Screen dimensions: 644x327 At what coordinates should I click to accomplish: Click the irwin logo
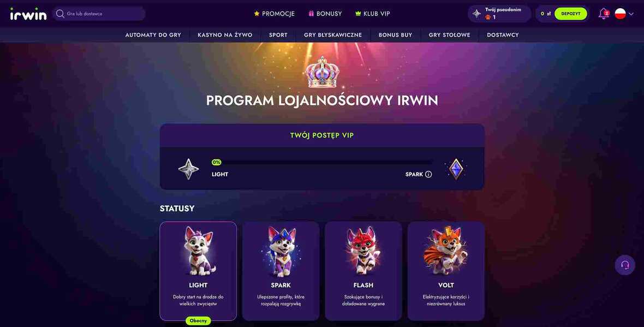28,14
